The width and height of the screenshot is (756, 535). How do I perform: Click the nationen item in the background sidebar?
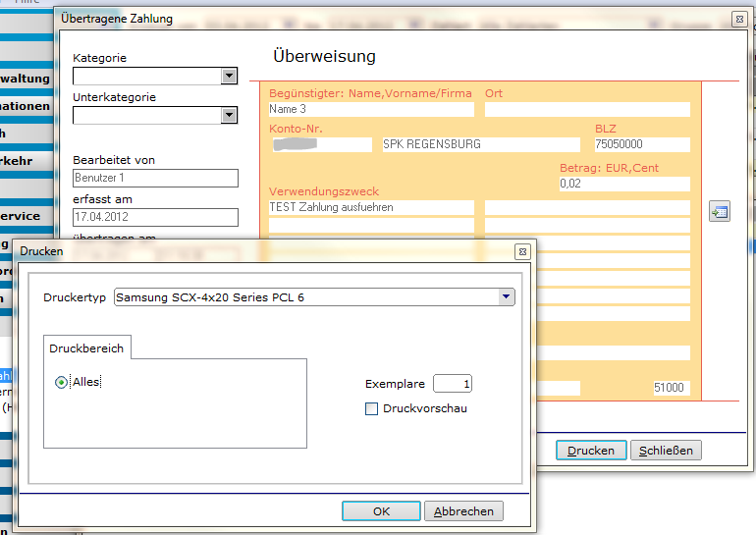[26, 106]
